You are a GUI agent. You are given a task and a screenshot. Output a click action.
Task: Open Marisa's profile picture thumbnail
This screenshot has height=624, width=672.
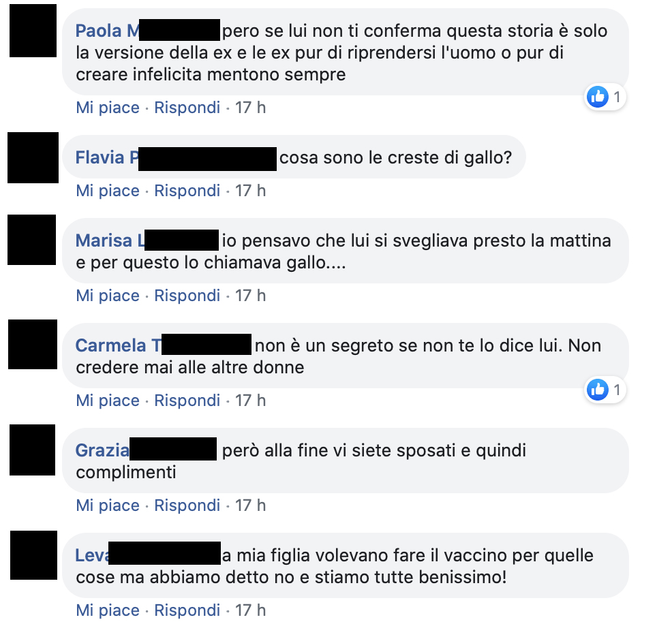tap(32, 240)
